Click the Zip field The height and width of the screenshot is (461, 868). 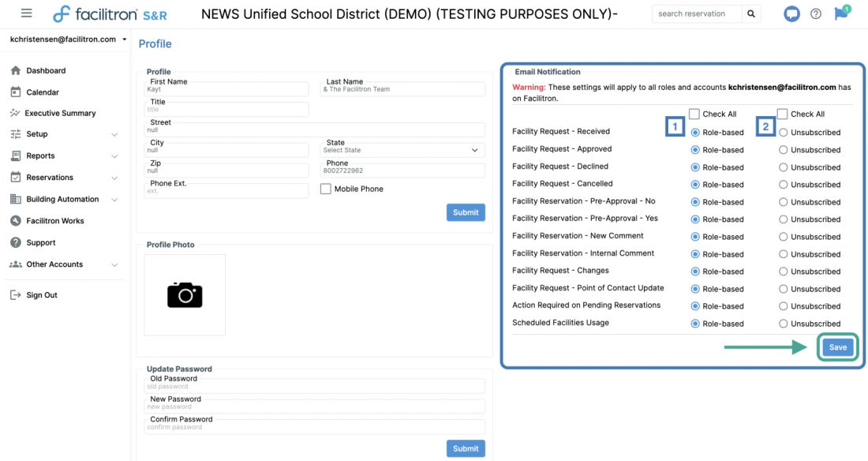(226, 171)
